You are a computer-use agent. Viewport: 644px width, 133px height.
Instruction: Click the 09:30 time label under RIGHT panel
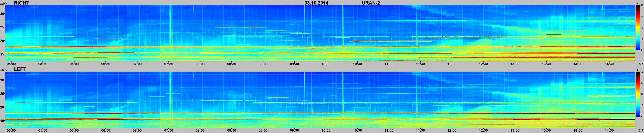click(x=295, y=64)
